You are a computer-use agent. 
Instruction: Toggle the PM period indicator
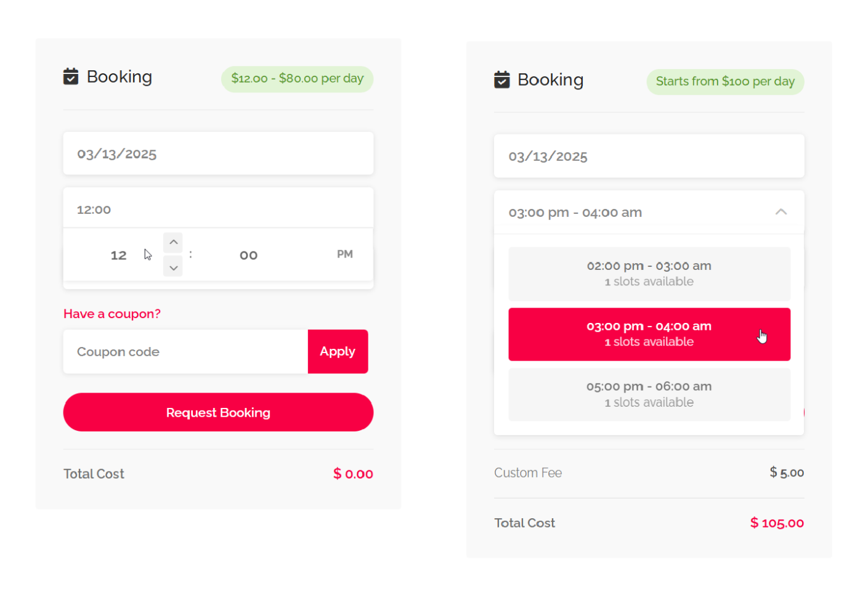(x=344, y=255)
